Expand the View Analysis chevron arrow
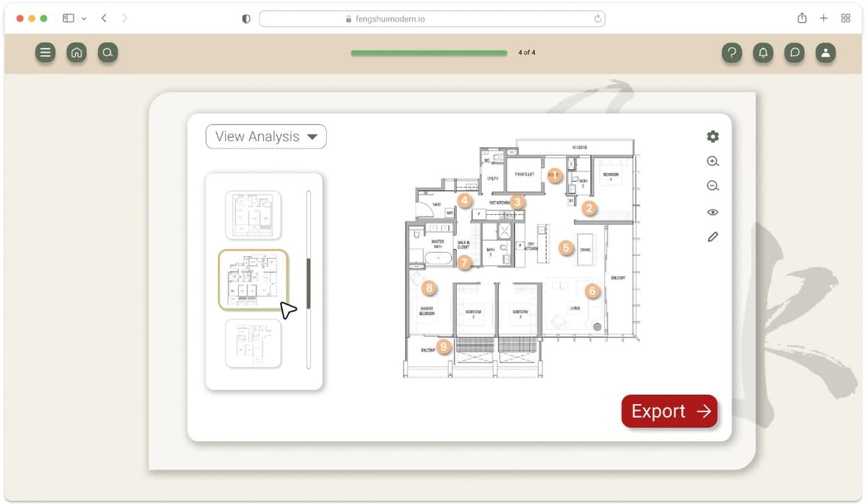Viewport: 866px width, 504px height. point(312,136)
